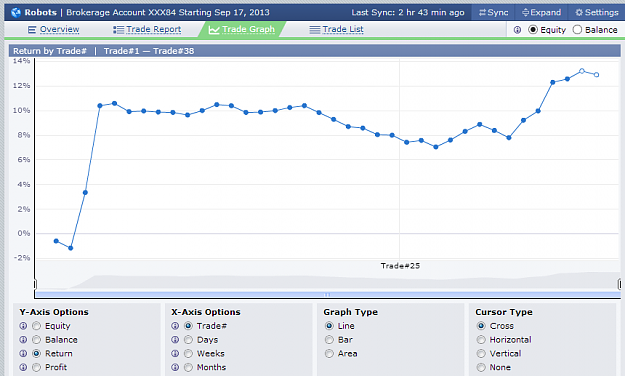Click info icon beside the Equity toggle
This screenshot has height=376, width=625.
tap(517, 30)
